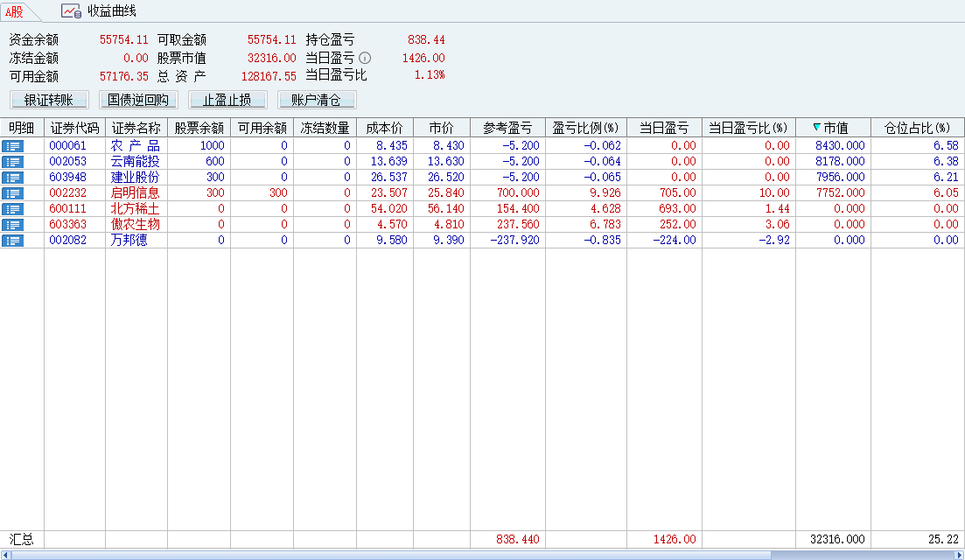Click available funds value 57176.35

click(x=123, y=76)
